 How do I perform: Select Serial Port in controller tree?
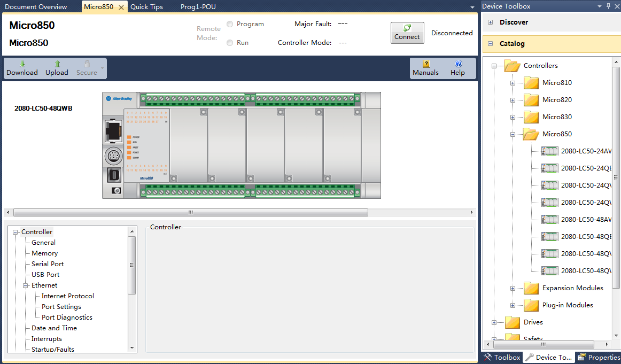tap(47, 264)
